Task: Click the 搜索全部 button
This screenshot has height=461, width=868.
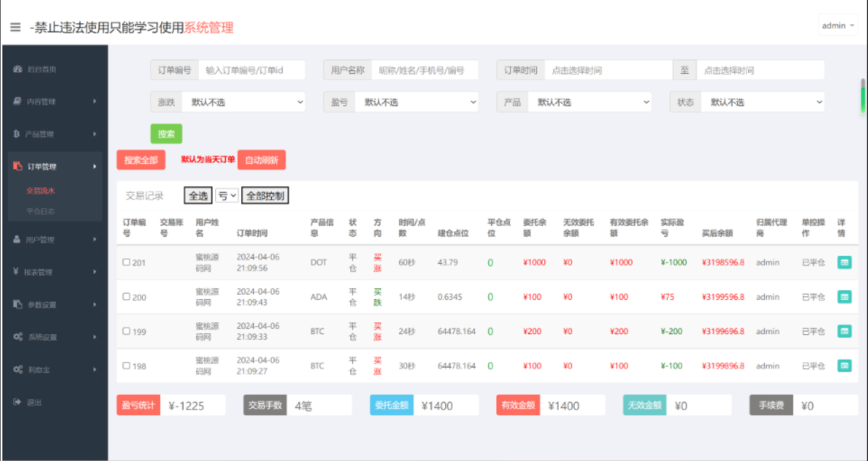Action: pyautogui.click(x=141, y=160)
